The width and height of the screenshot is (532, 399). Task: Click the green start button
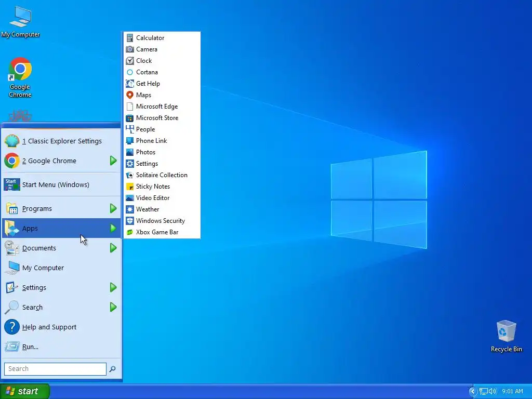pos(25,391)
